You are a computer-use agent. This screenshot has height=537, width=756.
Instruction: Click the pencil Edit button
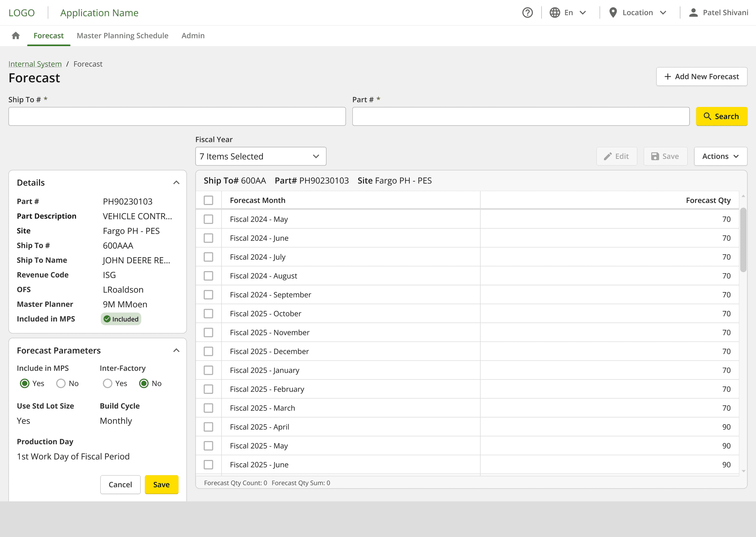616,156
